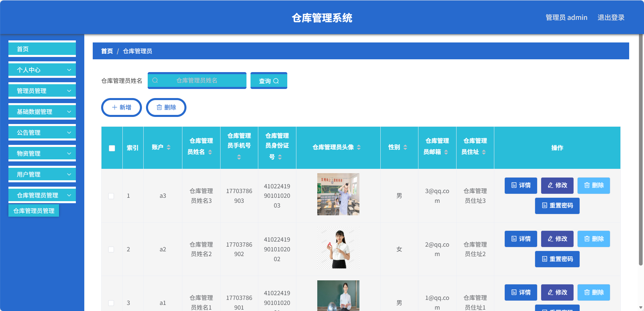Open the avatar photo of account a2
The width and height of the screenshot is (644, 311).
click(x=338, y=248)
